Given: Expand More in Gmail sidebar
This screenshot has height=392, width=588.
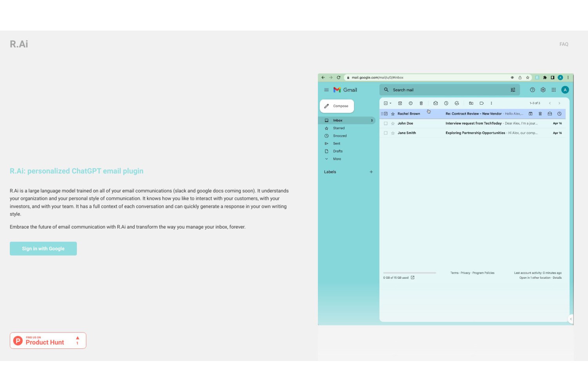Looking at the screenshot, I should pyautogui.click(x=347, y=159).
